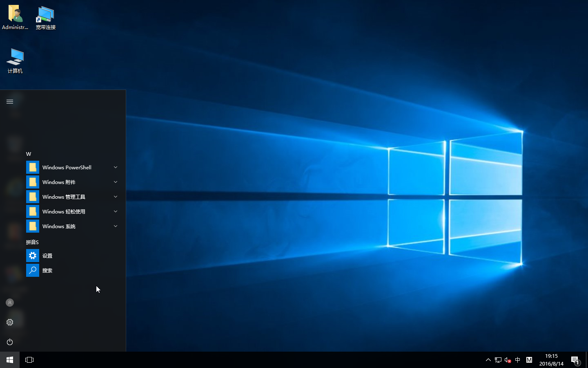Open settings gear in Start menu sidebar
The width and height of the screenshot is (588, 368).
(x=10, y=322)
